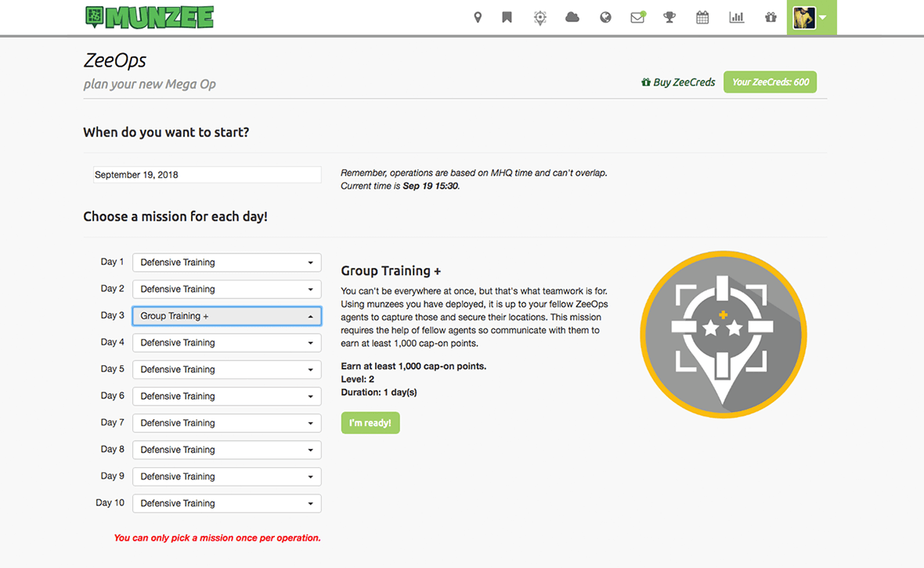Click the bookmark icon in navbar
The height and width of the screenshot is (568, 924).
[507, 18]
